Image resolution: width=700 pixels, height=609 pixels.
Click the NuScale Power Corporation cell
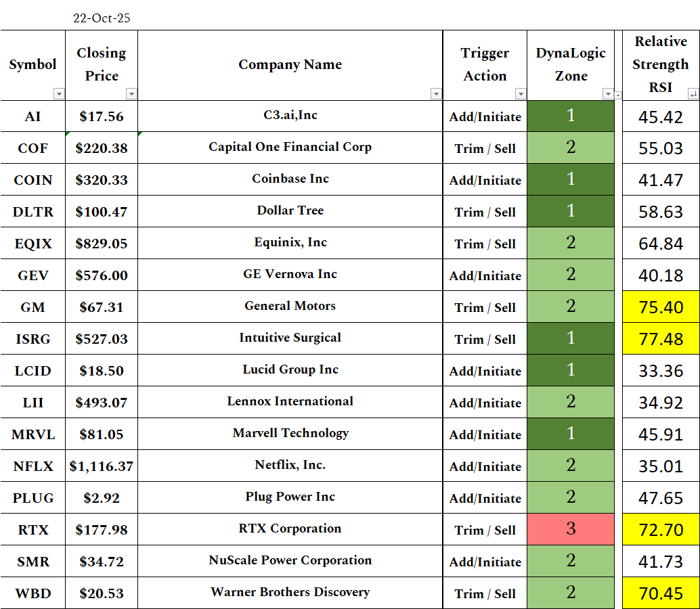[x=290, y=560]
